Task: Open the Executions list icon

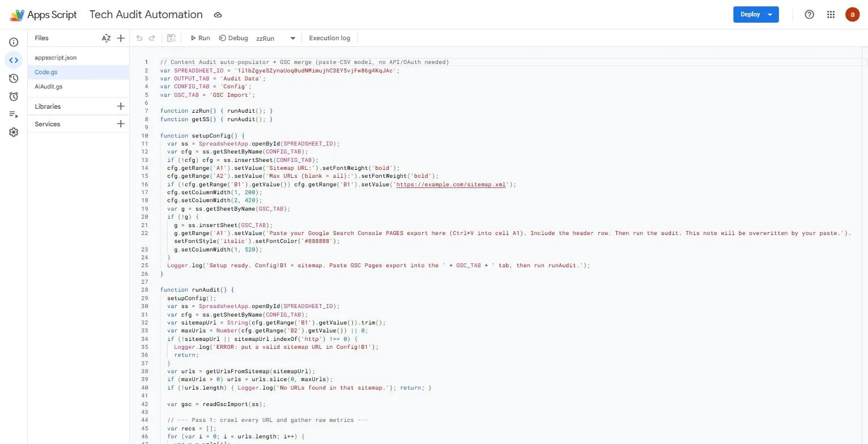Action: 14,114
